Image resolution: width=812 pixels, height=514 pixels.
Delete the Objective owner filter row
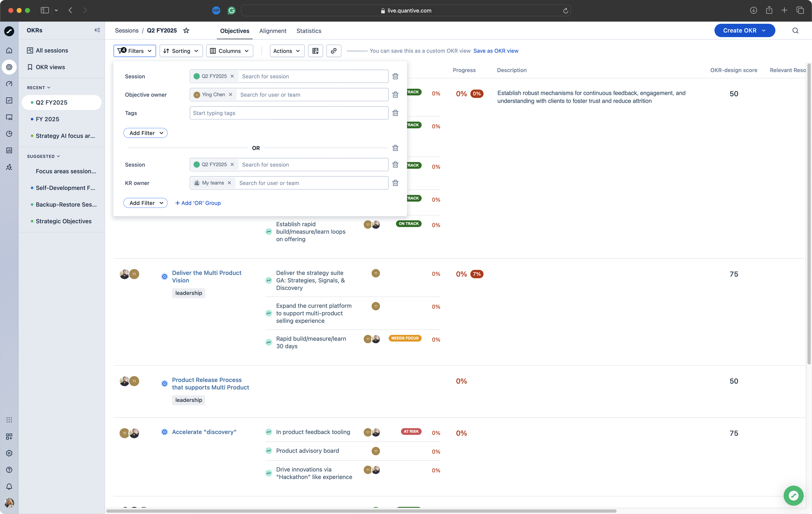pos(395,95)
